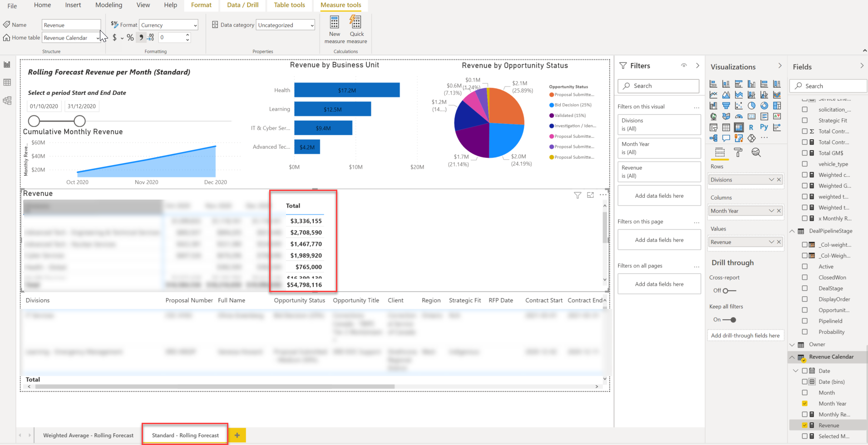The width and height of the screenshot is (868, 445).
Task: Choose the Python visual icon
Action: 764,127
